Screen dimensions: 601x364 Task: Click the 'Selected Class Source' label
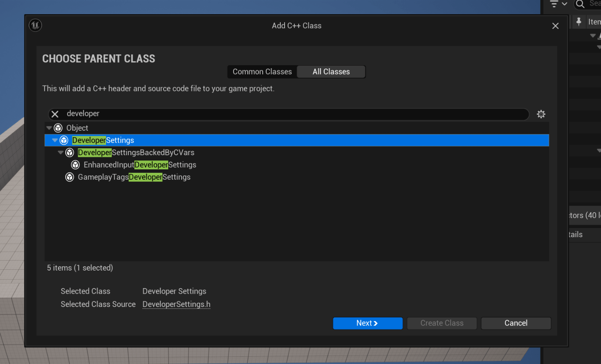coord(98,304)
